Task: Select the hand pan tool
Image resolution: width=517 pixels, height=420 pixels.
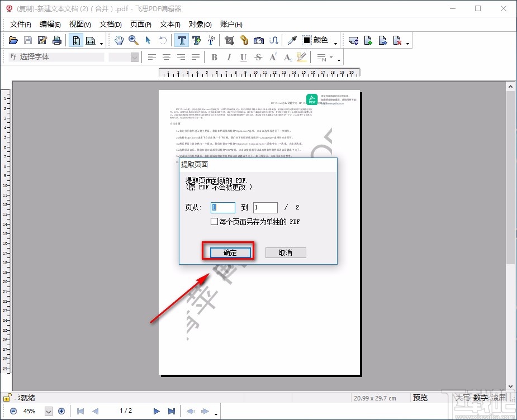Action: pyautogui.click(x=119, y=40)
